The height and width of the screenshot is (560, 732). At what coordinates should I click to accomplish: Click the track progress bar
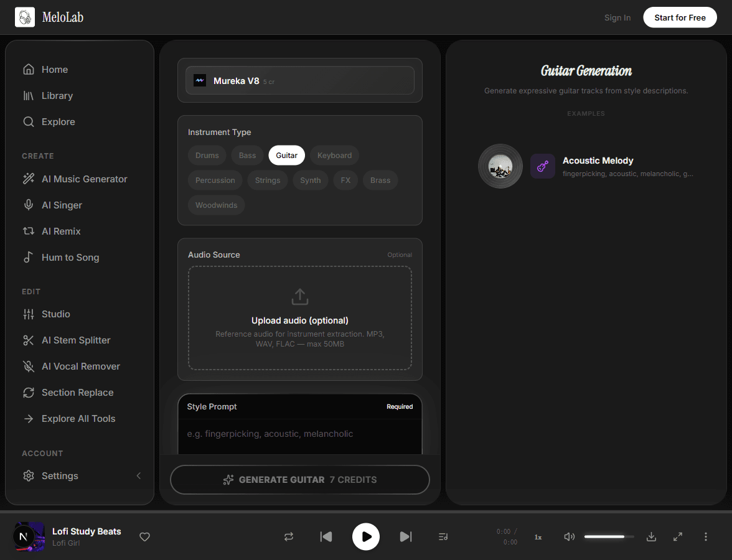click(x=366, y=512)
